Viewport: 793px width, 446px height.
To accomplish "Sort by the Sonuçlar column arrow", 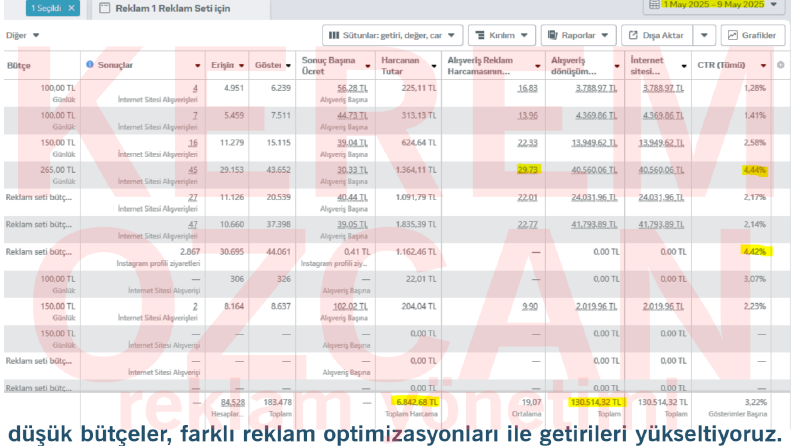I will [198, 66].
